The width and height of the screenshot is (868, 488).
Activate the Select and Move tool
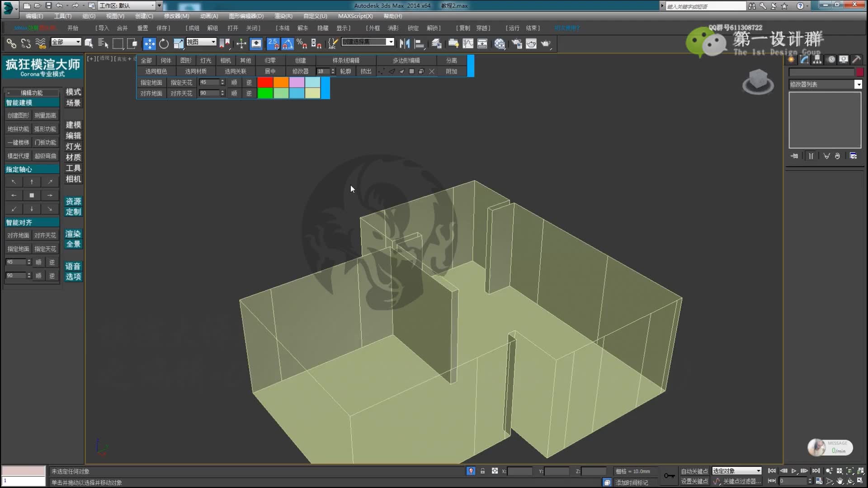149,43
